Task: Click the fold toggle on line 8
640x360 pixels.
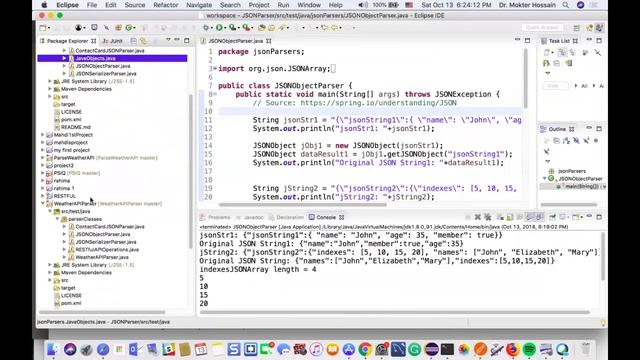Action: pos(215,94)
